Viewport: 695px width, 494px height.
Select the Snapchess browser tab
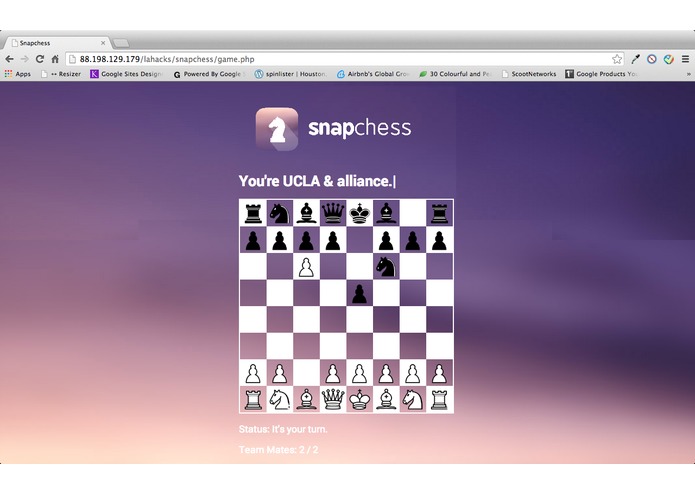point(57,43)
